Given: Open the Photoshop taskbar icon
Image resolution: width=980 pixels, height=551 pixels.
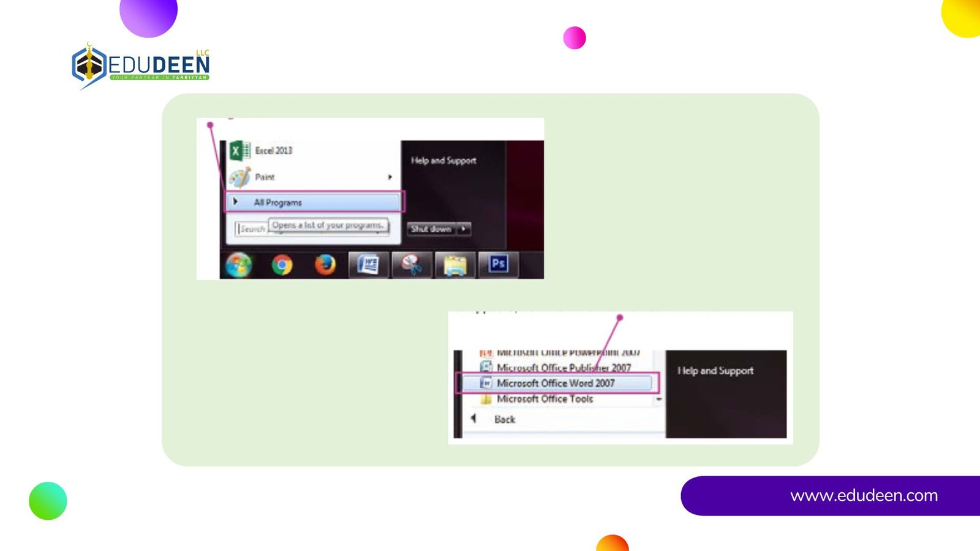Looking at the screenshot, I should click(498, 264).
